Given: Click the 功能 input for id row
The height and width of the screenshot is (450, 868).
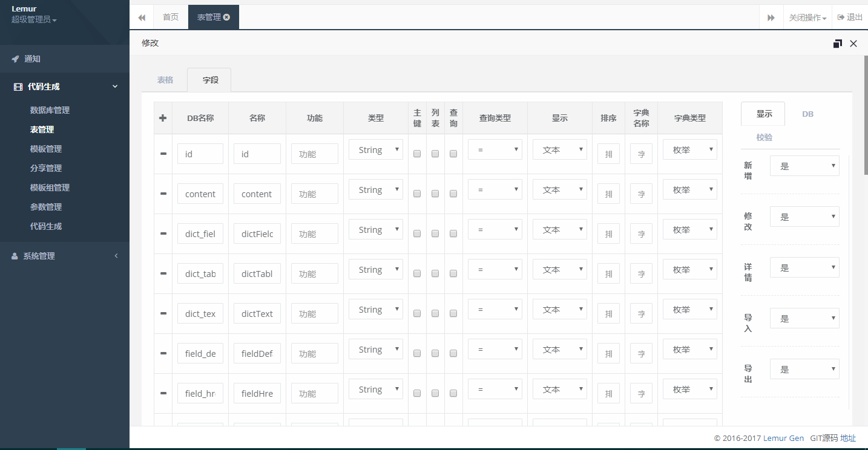Looking at the screenshot, I should pyautogui.click(x=315, y=154).
